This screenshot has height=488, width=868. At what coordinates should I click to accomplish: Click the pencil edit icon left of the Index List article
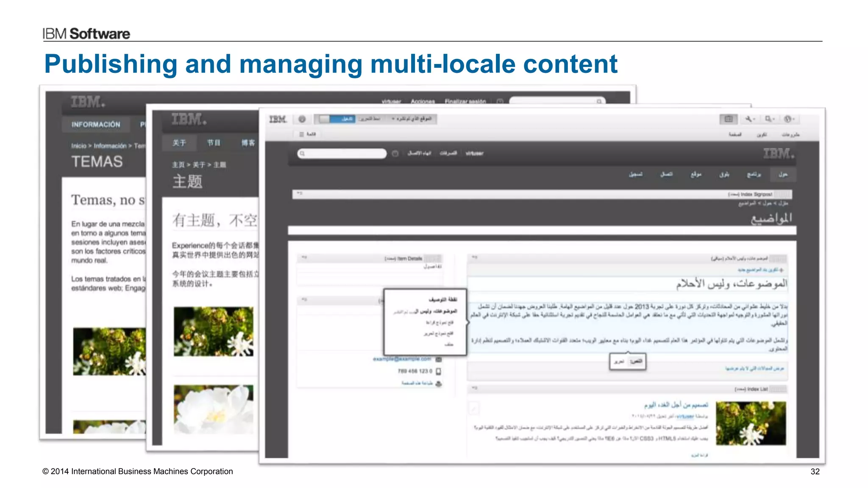click(x=474, y=408)
